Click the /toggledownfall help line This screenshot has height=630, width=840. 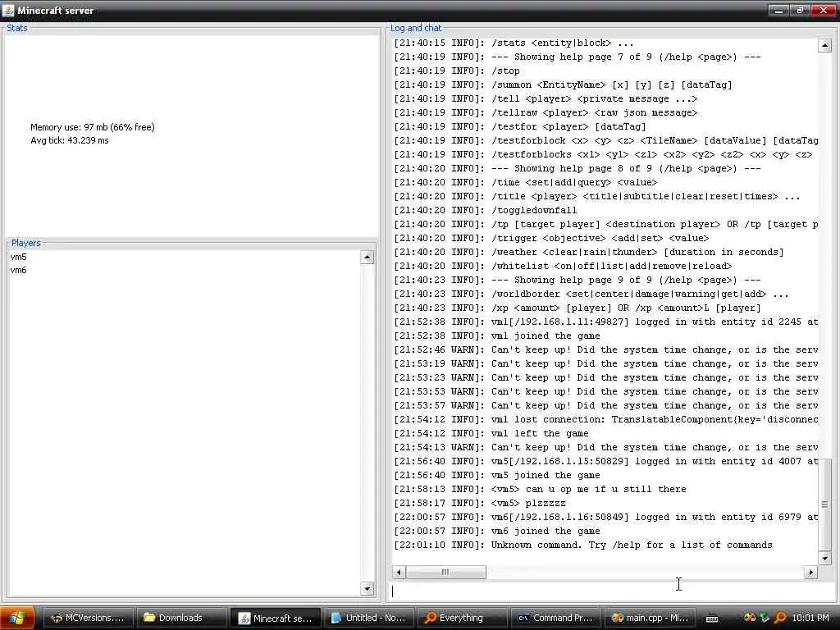pyautogui.click(x=486, y=211)
